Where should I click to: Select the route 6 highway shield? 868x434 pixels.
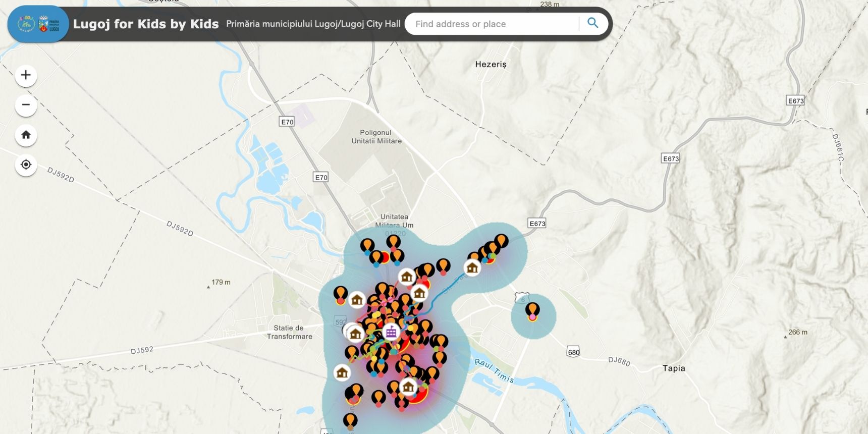522,298
